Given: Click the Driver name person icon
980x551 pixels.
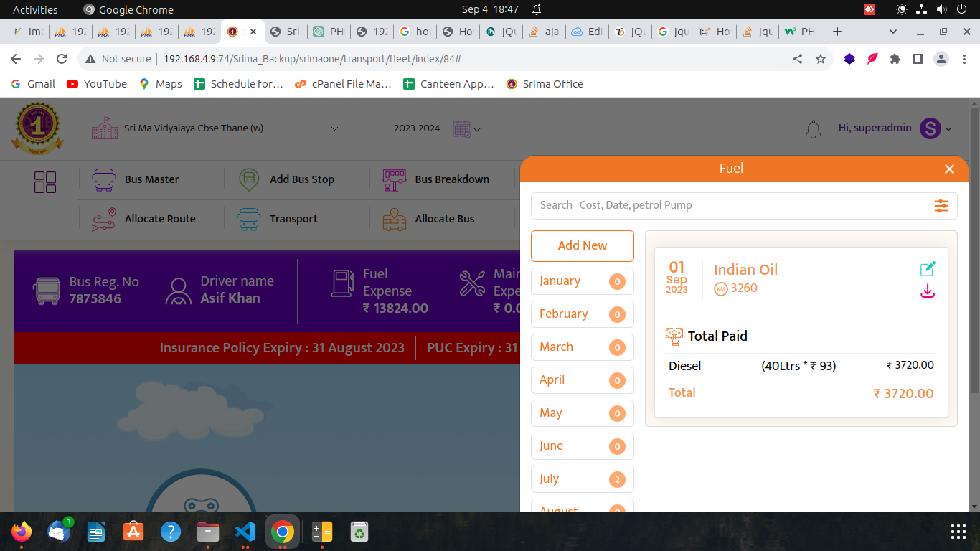Looking at the screenshot, I should point(178,291).
